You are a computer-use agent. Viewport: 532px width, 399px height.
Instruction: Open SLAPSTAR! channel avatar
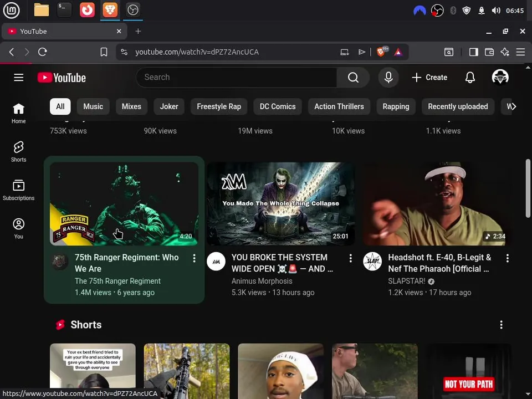point(372,262)
